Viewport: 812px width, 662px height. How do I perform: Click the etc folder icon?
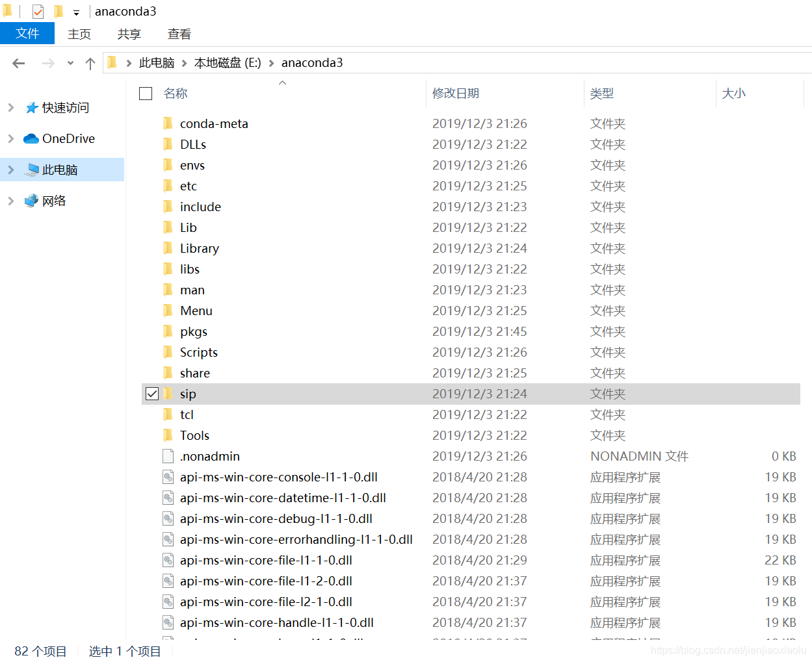(168, 186)
